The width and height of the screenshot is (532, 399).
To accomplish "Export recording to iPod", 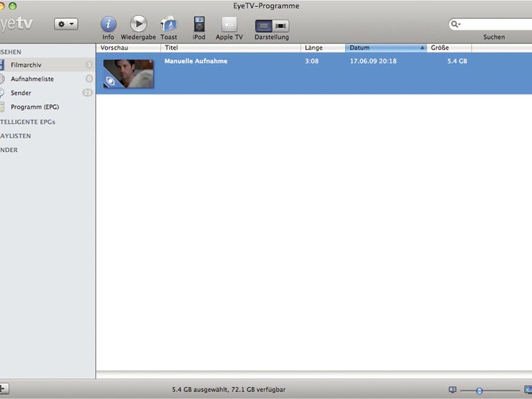I will (199, 24).
